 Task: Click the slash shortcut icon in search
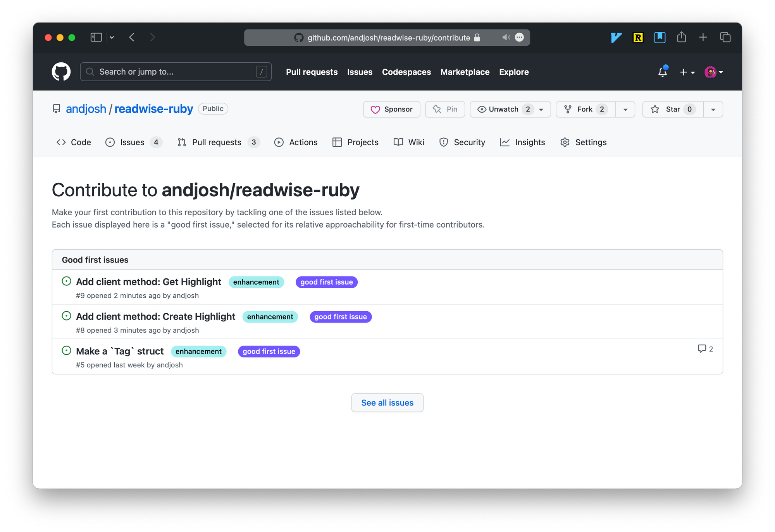click(x=262, y=72)
